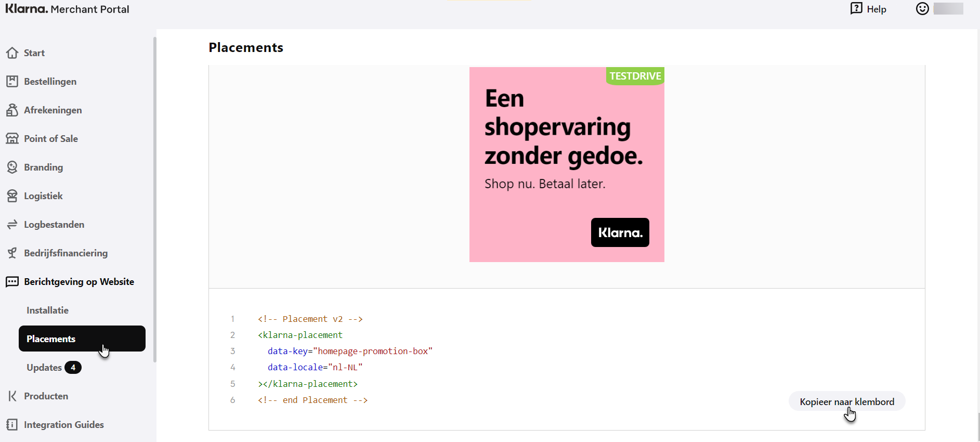980x442 pixels.
Task: Click the smiley account icon
Action: pos(922,9)
